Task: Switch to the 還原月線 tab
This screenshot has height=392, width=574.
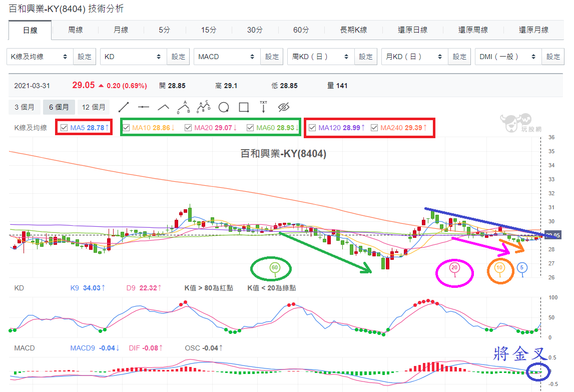Action: point(533,30)
